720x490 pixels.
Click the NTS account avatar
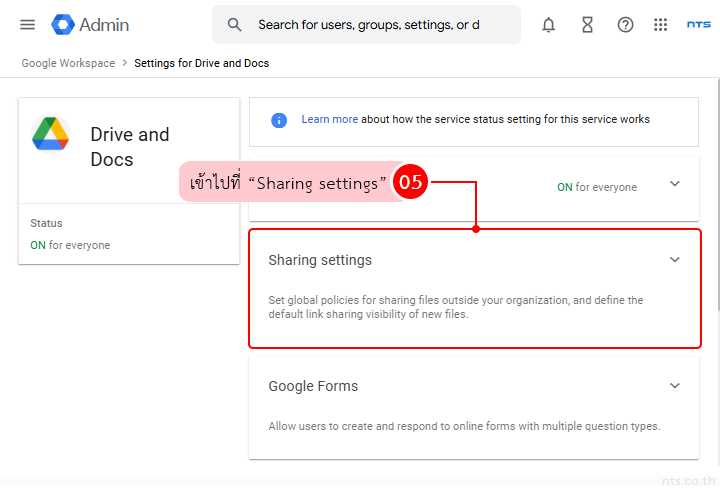(x=698, y=25)
